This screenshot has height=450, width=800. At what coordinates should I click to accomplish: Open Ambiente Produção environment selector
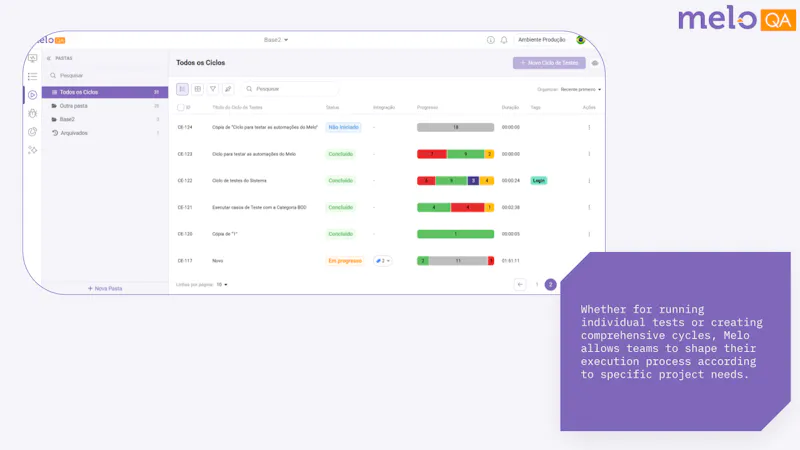pos(542,40)
